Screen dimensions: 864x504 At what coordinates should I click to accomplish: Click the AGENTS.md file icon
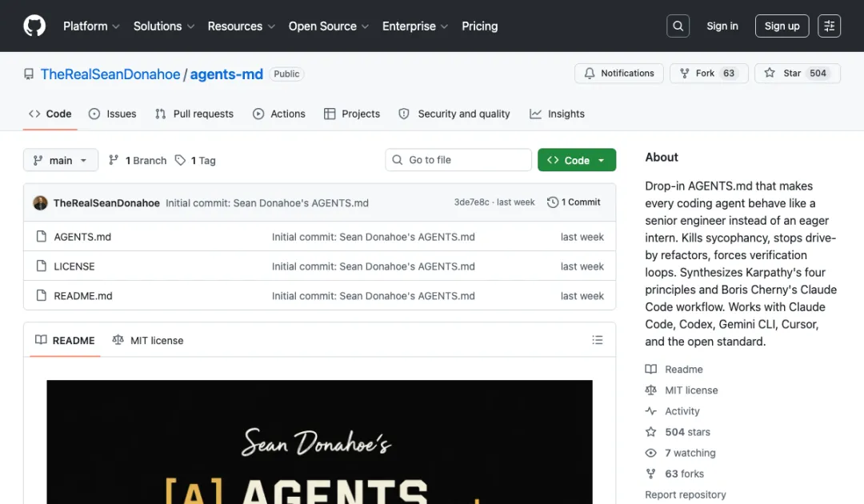click(42, 236)
